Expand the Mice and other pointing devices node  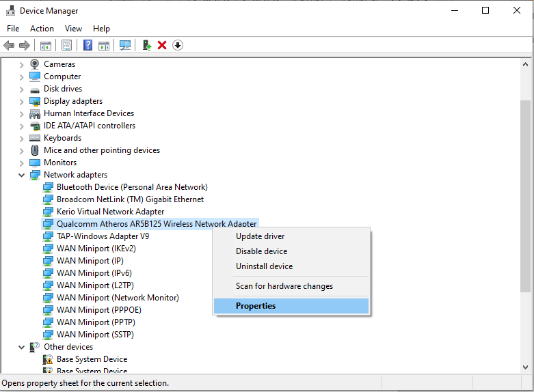click(x=21, y=151)
